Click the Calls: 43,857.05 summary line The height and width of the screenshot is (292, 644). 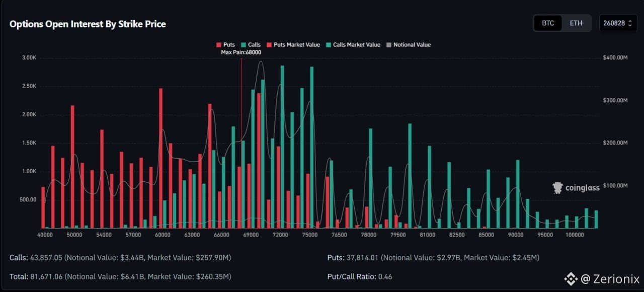[120, 258]
